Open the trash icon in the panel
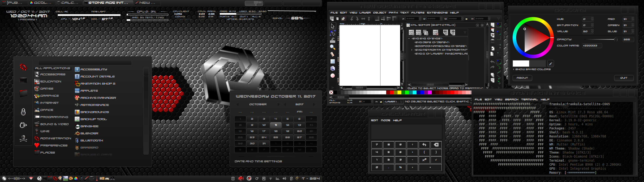 click(x=233, y=178)
